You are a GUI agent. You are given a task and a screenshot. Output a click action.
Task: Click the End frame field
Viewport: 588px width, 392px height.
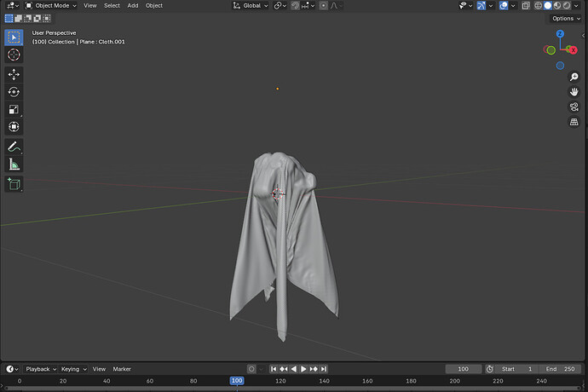[560, 369]
